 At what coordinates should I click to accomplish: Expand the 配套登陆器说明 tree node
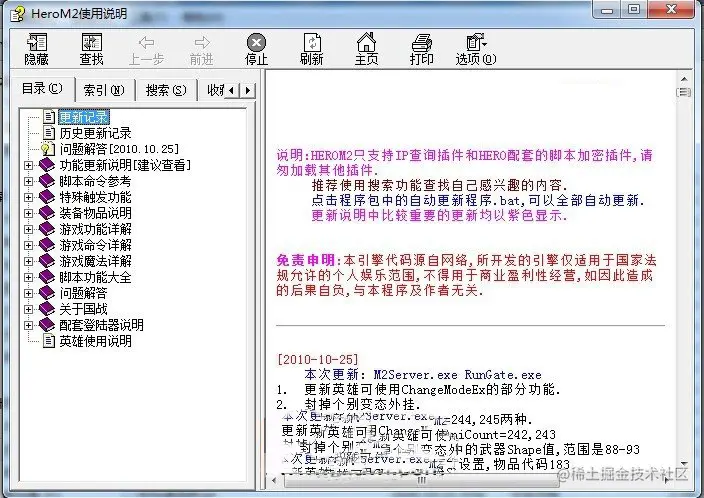click(x=28, y=325)
